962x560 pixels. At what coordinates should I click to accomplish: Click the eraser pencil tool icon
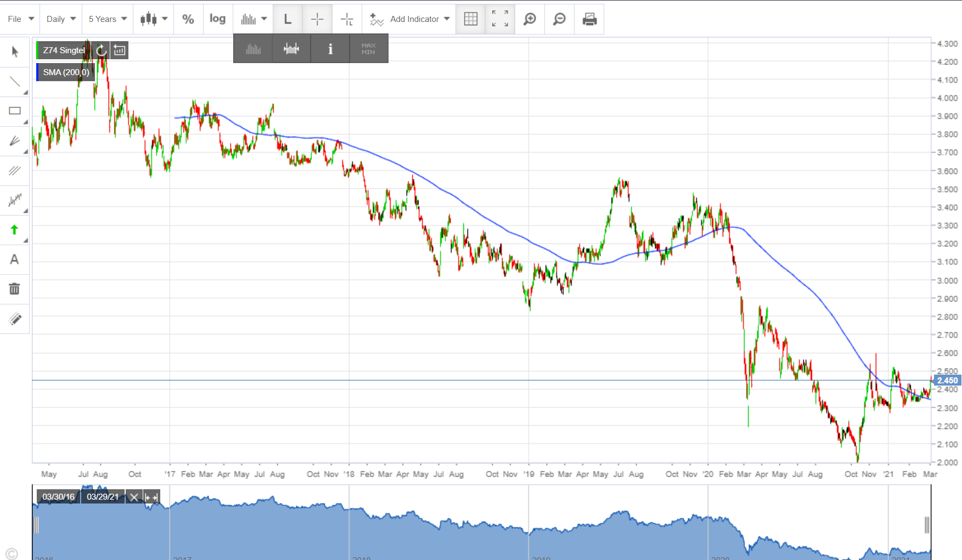15,319
